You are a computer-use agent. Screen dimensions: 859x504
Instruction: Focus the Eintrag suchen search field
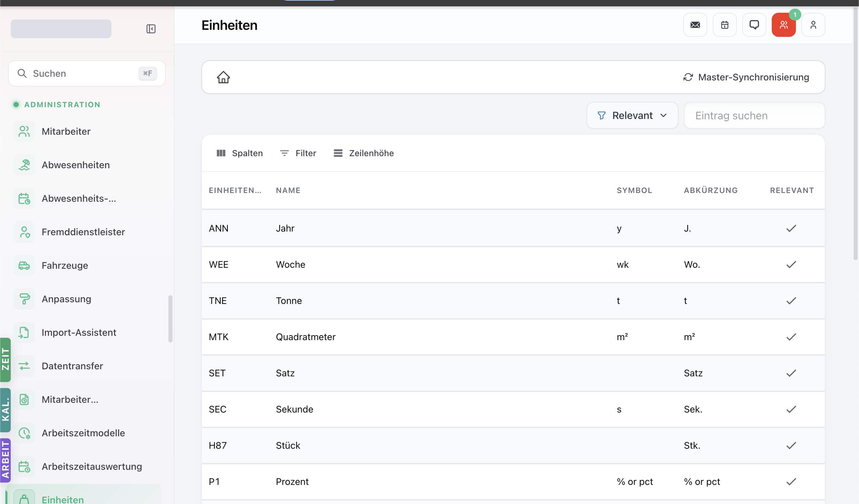[x=754, y=115]
